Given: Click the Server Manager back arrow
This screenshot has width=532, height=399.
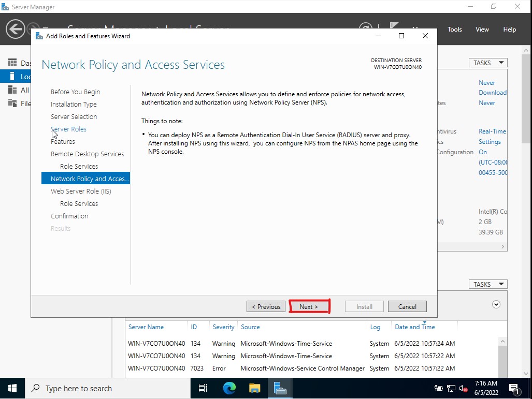Looking at the screenshot, I should click(x=15, y=29).
